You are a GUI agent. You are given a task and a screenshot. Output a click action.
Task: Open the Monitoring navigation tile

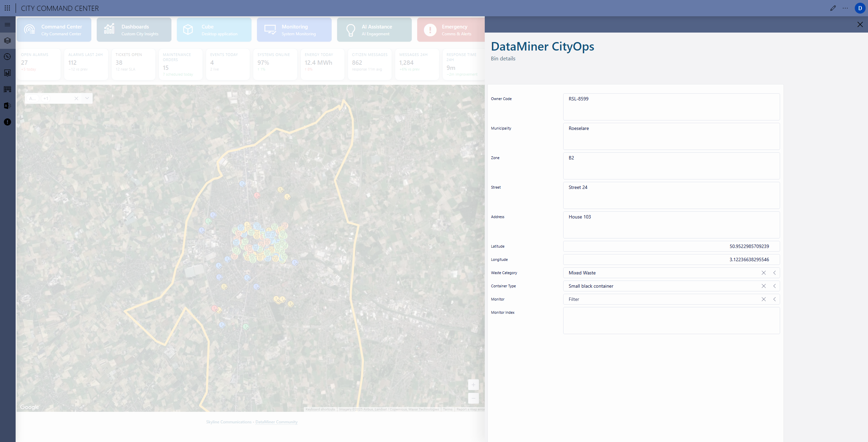click(294, 30)
